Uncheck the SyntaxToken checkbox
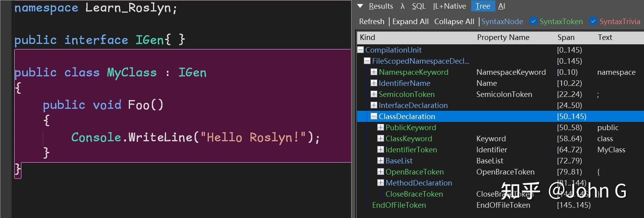The image size is (644, 218). pyautogui.click(x=533, y=21)
